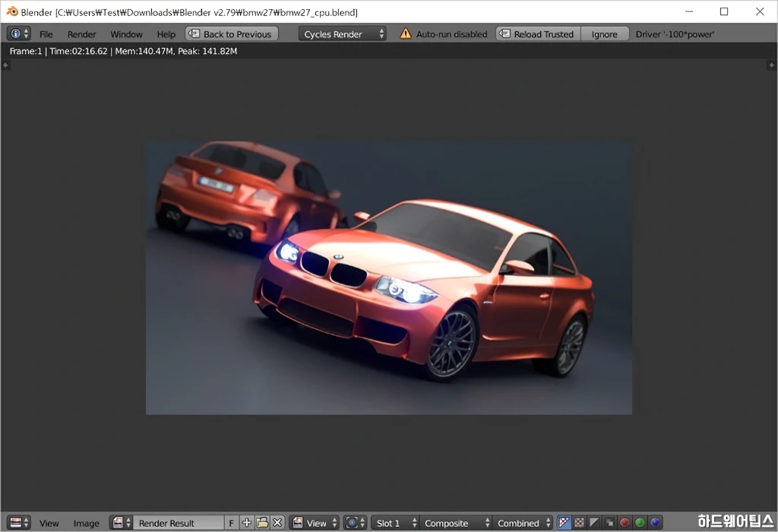Click the Render Result name field

[x=179, y=523]
